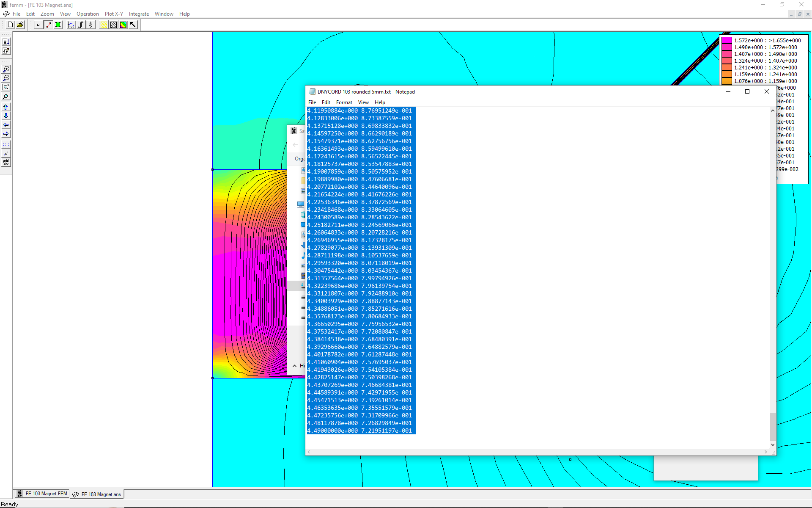The width and height of the screenshot is (812, 508).
Task: Toggle grid display dots icon
Action: click(6, 145)
